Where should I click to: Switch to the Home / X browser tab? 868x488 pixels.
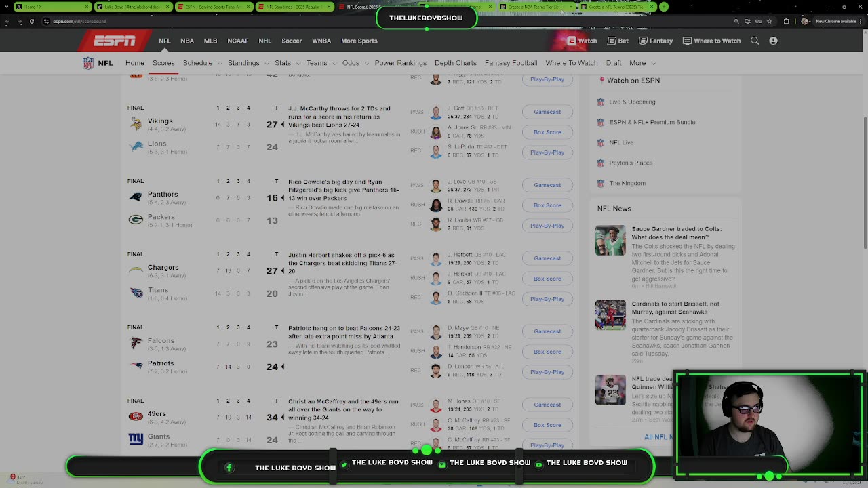(52, 7)
